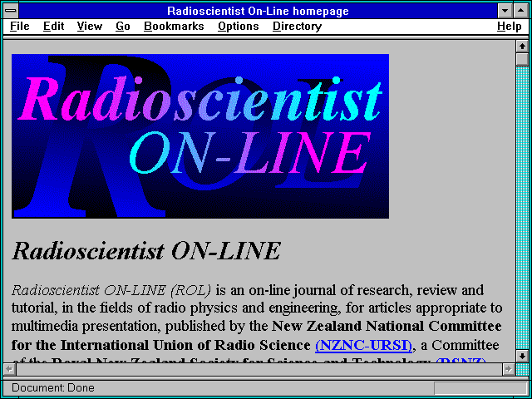Open the View menu
The image size is (532, 399).
tap(89, 27)
